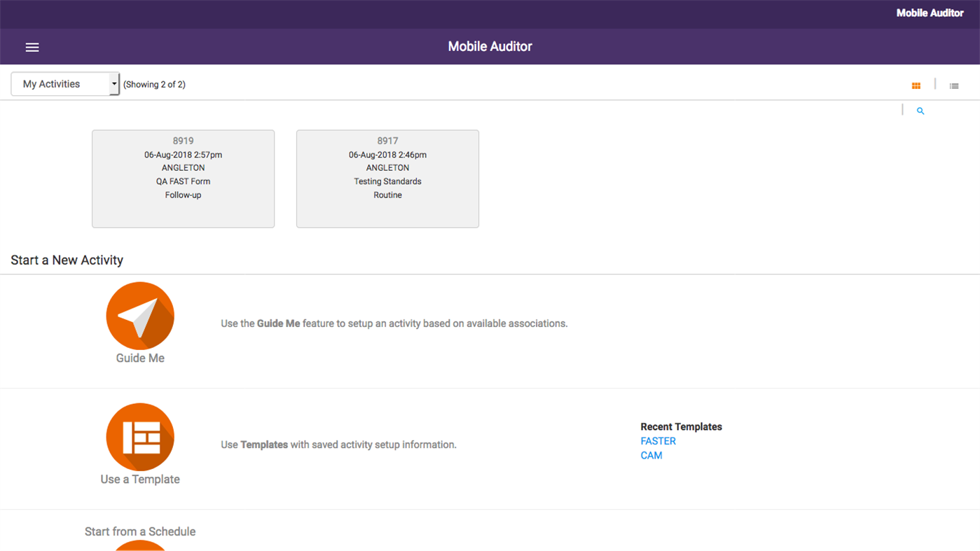Screen dimensions: 980x551
Task: Open the hamburger navigation menu
Action: click(32, 47)
